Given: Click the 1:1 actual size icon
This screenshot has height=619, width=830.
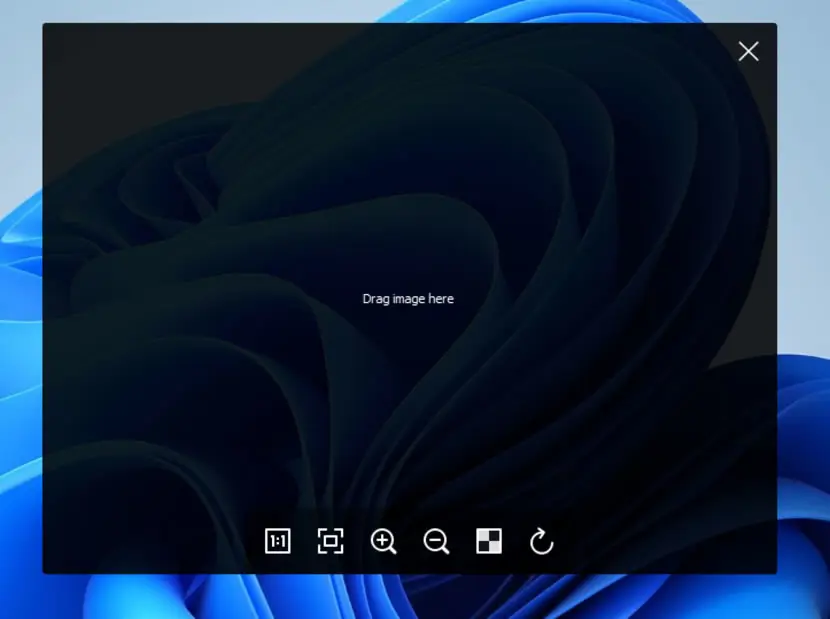Looking at the screenshot, I should coord(277,541).
